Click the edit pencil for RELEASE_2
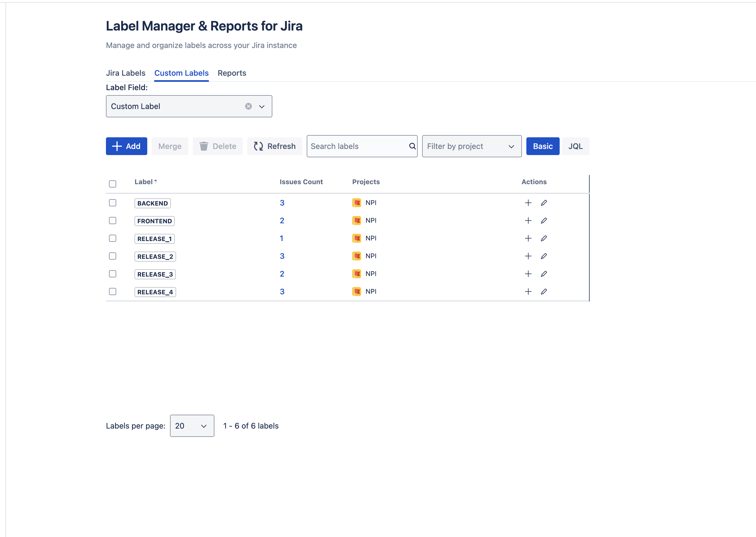 click(x=544, y=256)
